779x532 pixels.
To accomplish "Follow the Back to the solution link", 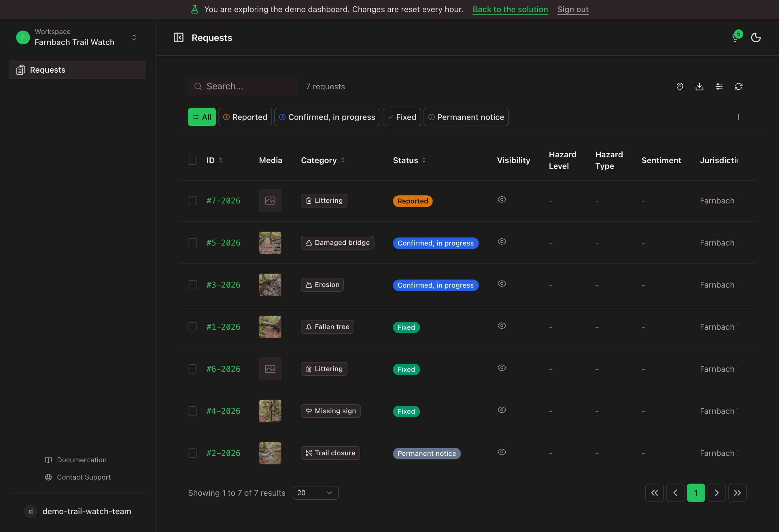I will point(510,10).
